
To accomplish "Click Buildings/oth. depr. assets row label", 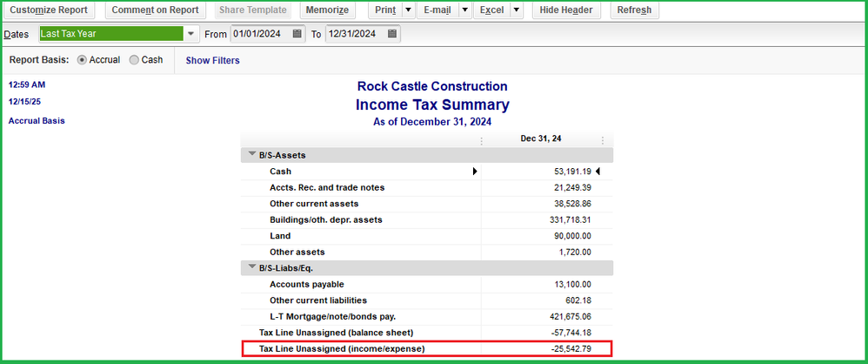I will click(x=326, y=220).
